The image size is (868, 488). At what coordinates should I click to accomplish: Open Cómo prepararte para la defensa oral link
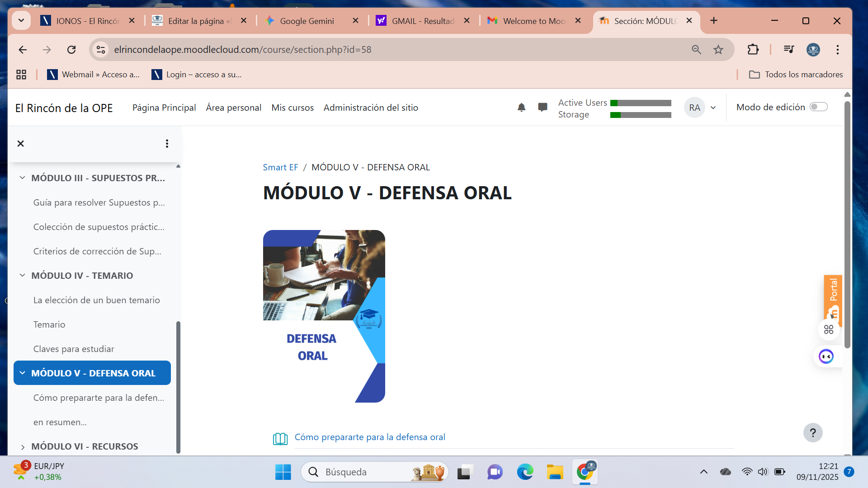click(369, 437)
